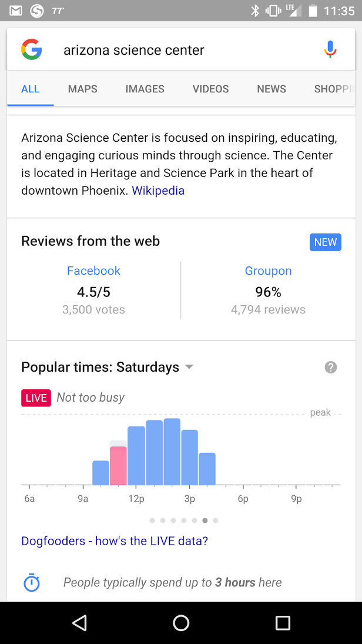Tap Dogfooders LIVE data feedback link
The height and width of the screenshot is (644, 362).
click(x=115, y=540)
